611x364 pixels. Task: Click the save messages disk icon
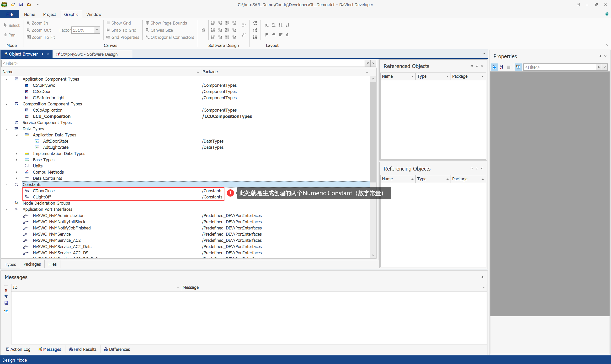[x=6, y=303]
